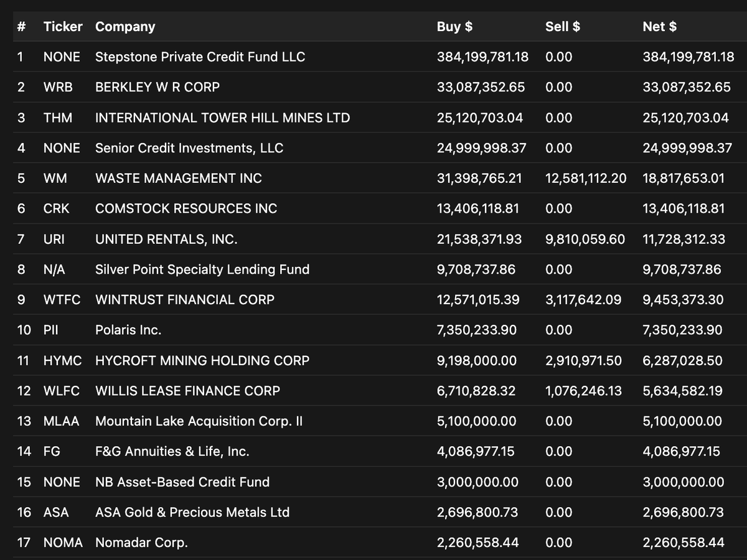Sort by the Sell $ column header
The width and height of the screenshot is (747, 560).
click(563, 27)
